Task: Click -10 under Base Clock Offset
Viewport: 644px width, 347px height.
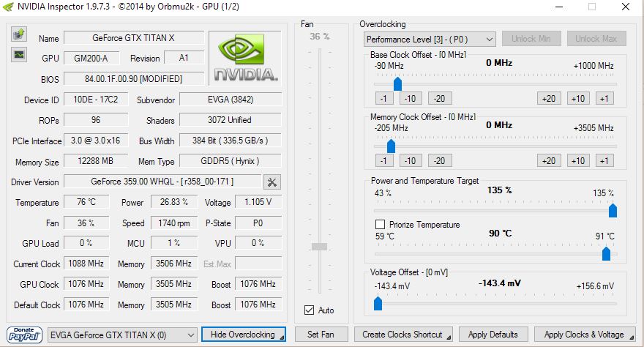Action: 411,99
